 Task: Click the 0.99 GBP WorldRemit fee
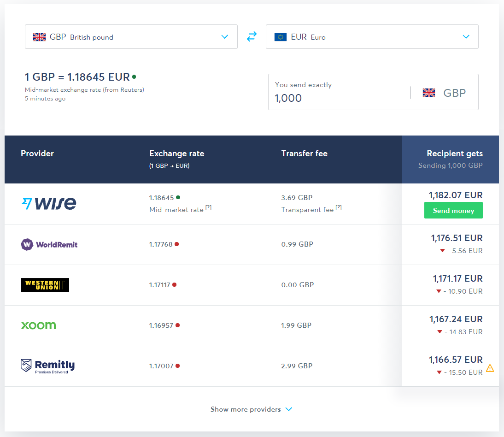click(297, 244)
